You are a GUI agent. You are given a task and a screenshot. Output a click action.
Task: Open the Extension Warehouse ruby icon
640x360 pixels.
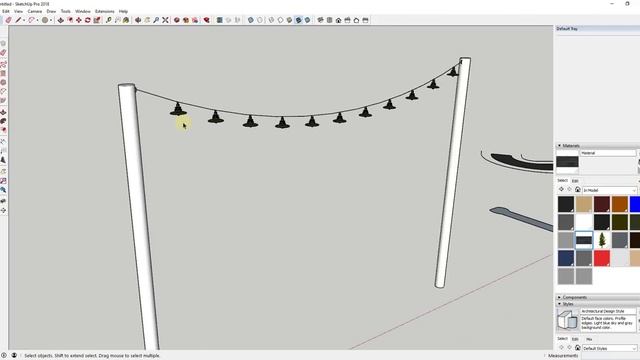click(x=207, y=20)
